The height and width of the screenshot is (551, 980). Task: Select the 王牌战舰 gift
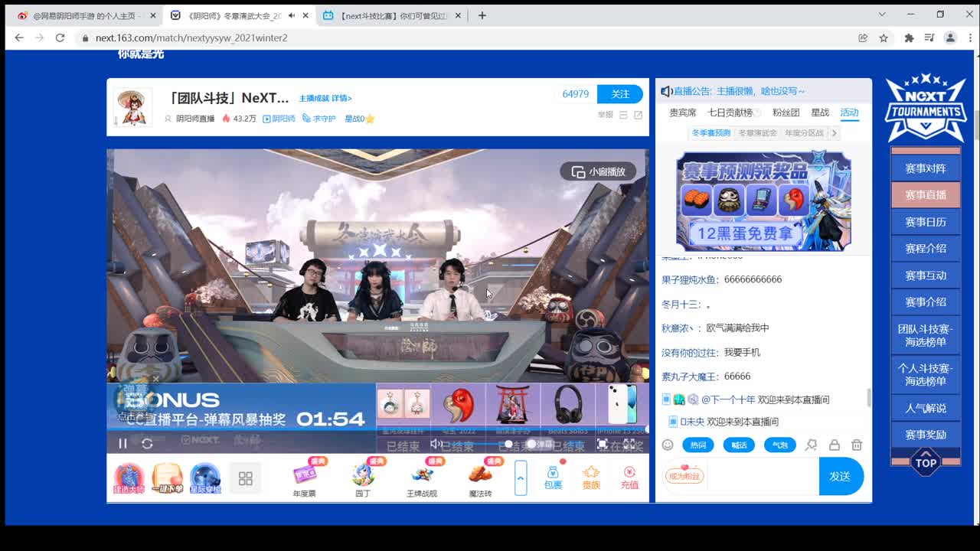(422, 479)
